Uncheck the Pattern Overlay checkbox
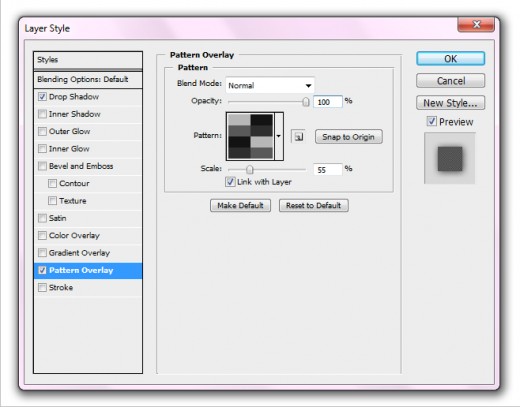This screenshot has width=520, height=407. coord(42,270)
